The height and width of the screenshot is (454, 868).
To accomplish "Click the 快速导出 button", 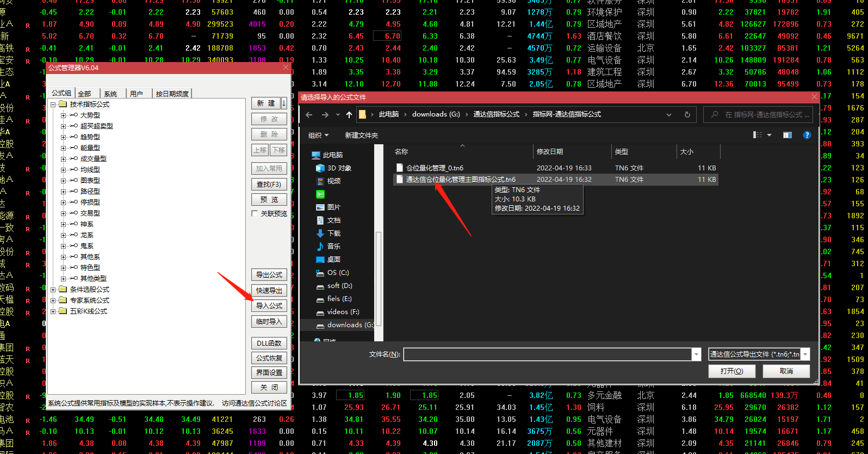I will coord(269,291).
